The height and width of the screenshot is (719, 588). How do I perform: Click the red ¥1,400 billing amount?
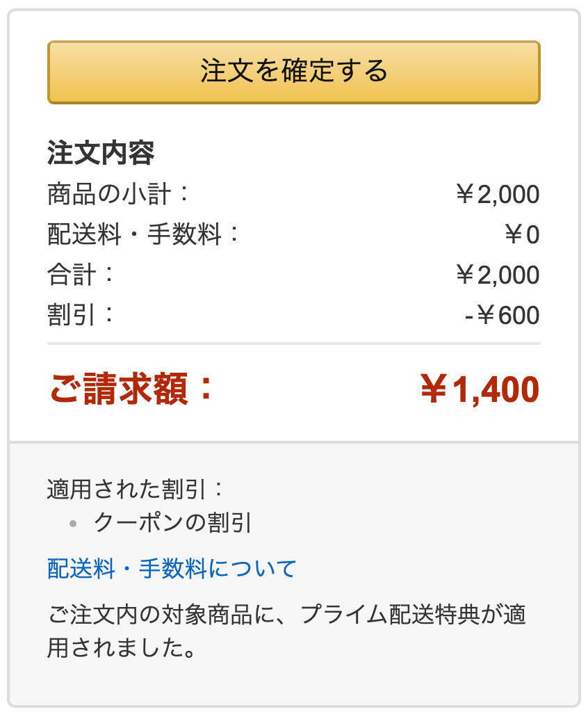pyautogui.click(x=480, y=389)
